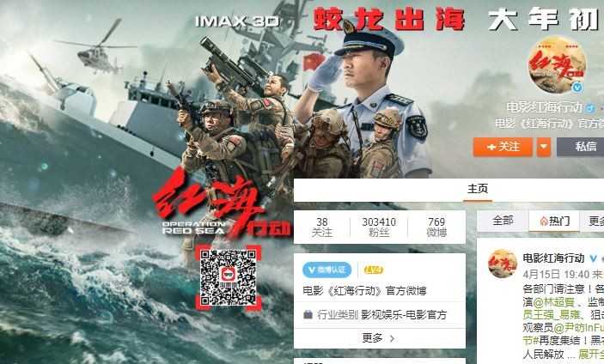The image size is (604, 364).
Task: Click the LV4 level badge icon
Action: tap(374, 270)
